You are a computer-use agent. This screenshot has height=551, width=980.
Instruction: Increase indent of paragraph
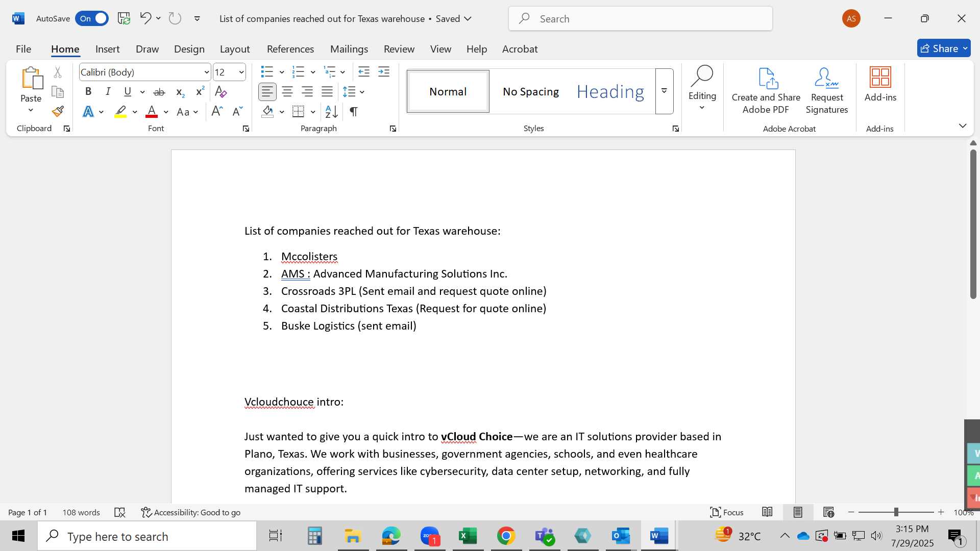point(384,72)
